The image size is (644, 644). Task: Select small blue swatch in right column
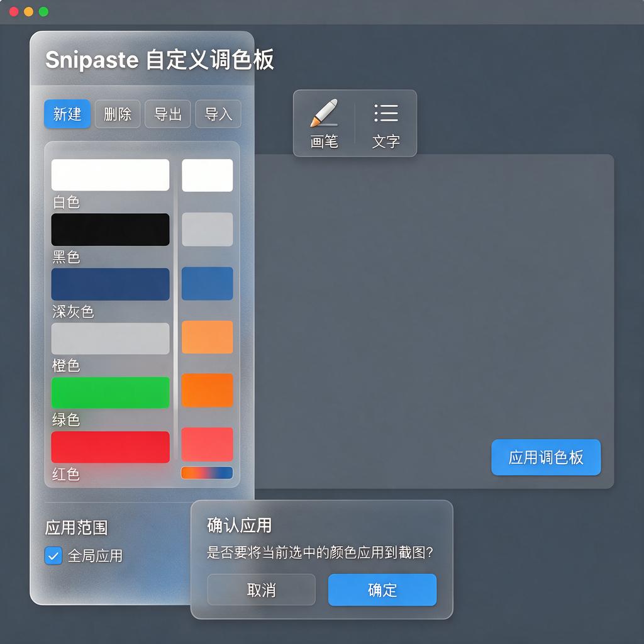point(208,284)
